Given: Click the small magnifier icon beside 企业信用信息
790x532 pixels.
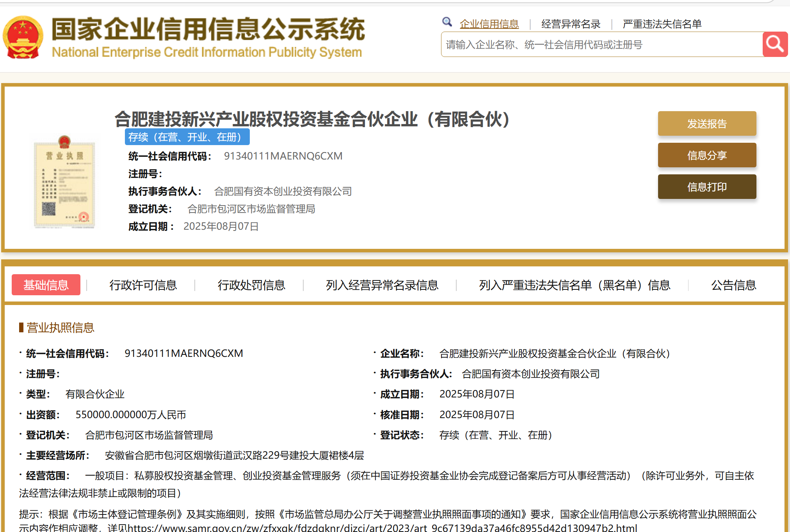Looking at the screenshot, I should click(447, 22).
